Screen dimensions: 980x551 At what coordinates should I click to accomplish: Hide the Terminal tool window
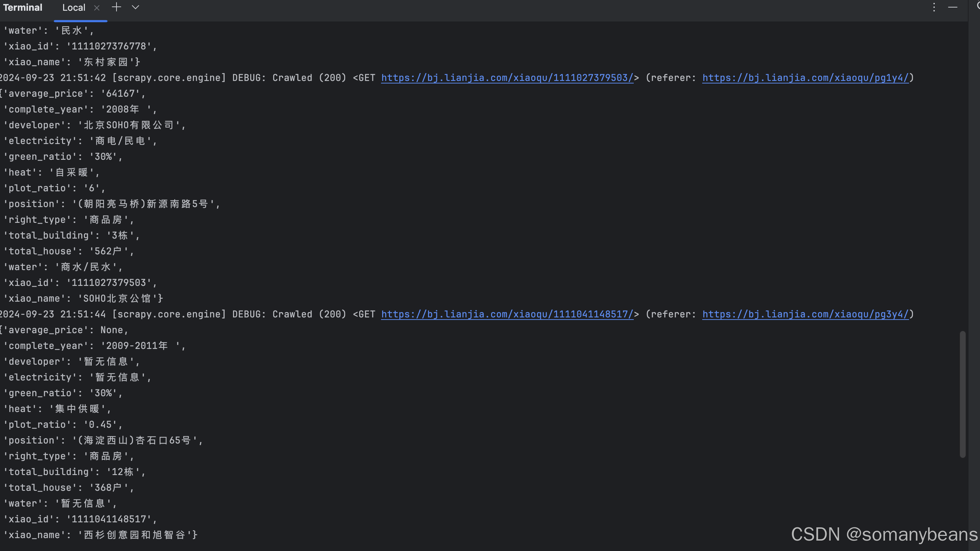click(x=953, y=7)
